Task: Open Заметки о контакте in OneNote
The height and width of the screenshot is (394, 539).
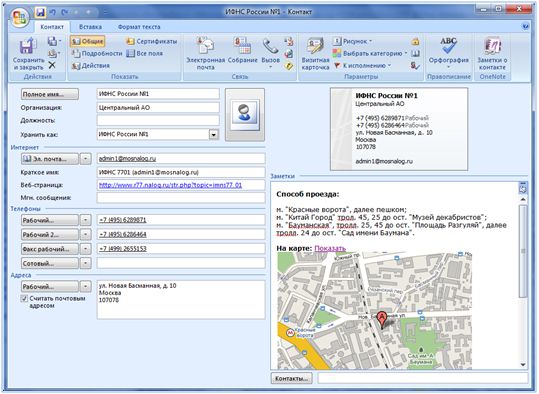Action: pos(492,54)
